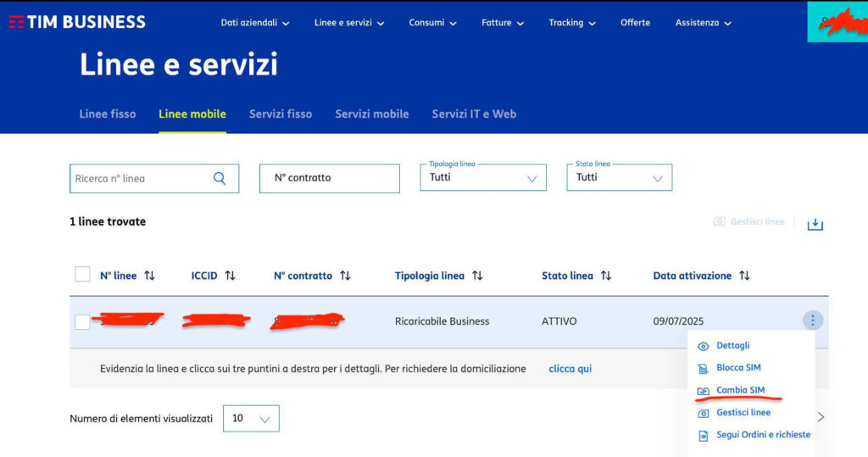This screenshot has width=868, height=457.
Task: Sort by N° linee arrows
Action: 149,276
